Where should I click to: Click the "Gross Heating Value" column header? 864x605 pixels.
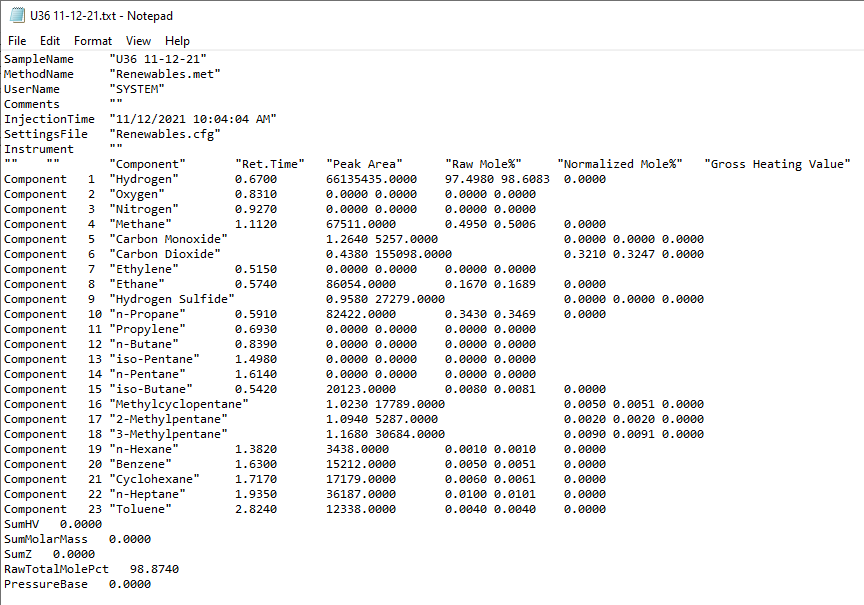point(777,164)
